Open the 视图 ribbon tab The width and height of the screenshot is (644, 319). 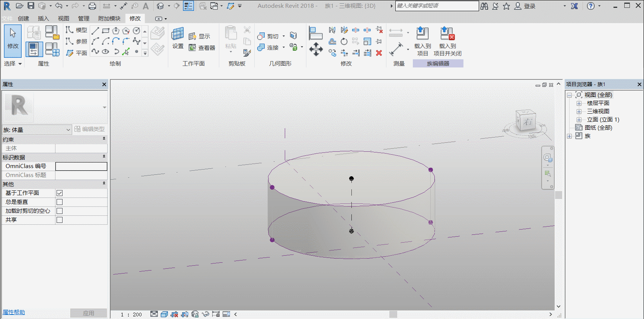click(64, 18)
